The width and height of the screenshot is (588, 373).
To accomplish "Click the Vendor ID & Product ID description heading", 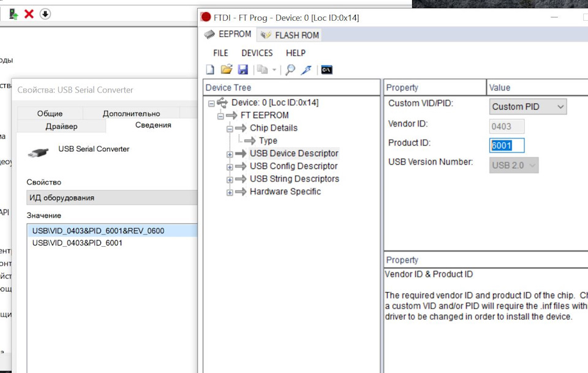I will 429,274.
